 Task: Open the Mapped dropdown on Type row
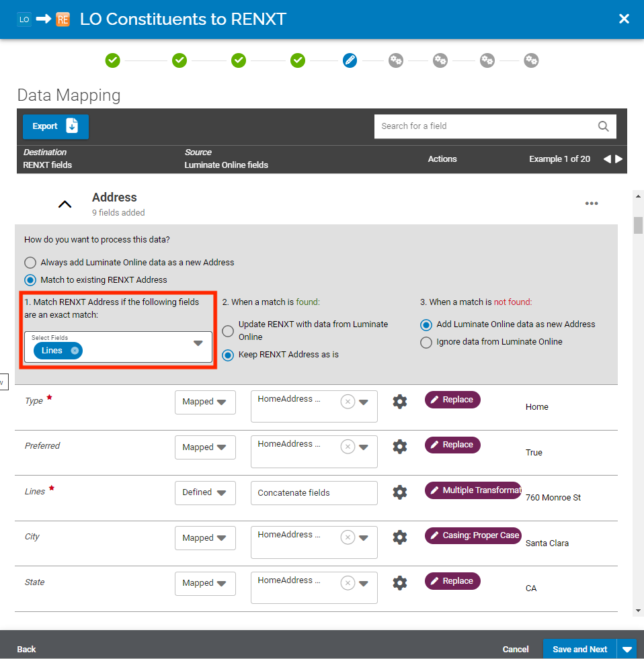tap(205, 402)
